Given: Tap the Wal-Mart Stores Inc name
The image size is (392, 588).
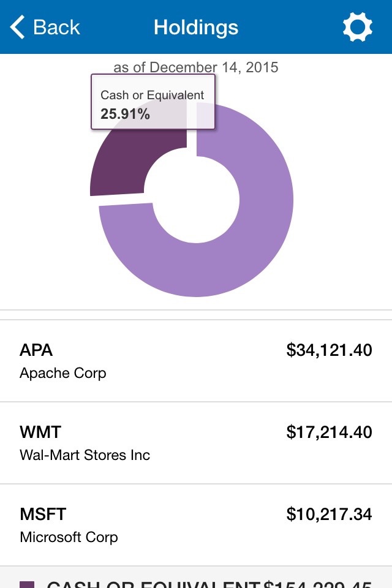Looking at the screenshot, I should tap(85, 455).
